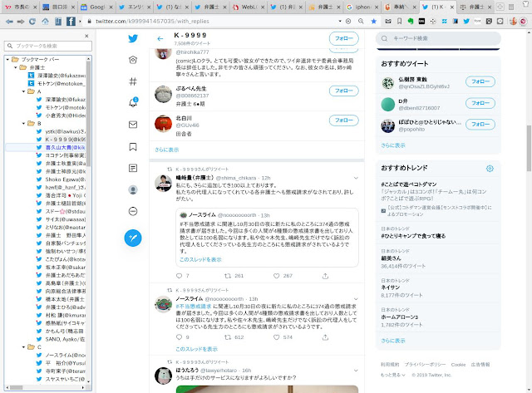This screenshot has height=393, width=532.
Task: Follow D弁 in recommendations
Action: pyautogui.click(x=480, y=103)
